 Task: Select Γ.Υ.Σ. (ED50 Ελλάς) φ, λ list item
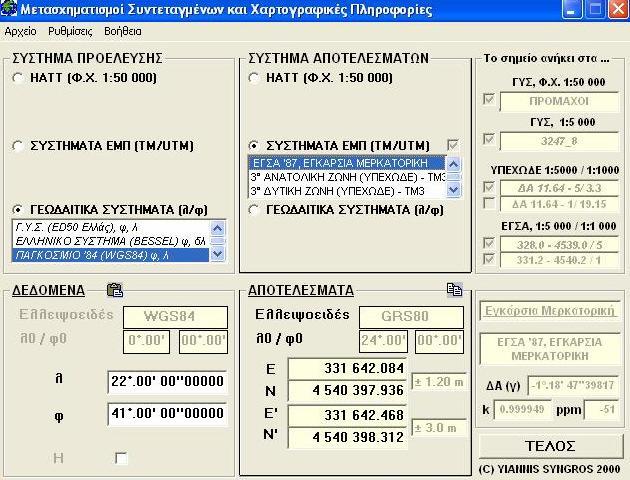(x=110, y=228)
